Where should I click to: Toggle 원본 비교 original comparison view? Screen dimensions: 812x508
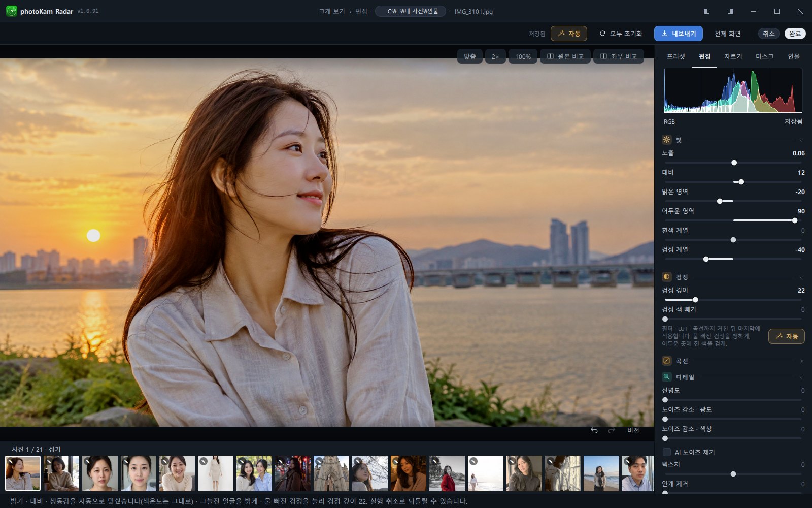(565, 56)
